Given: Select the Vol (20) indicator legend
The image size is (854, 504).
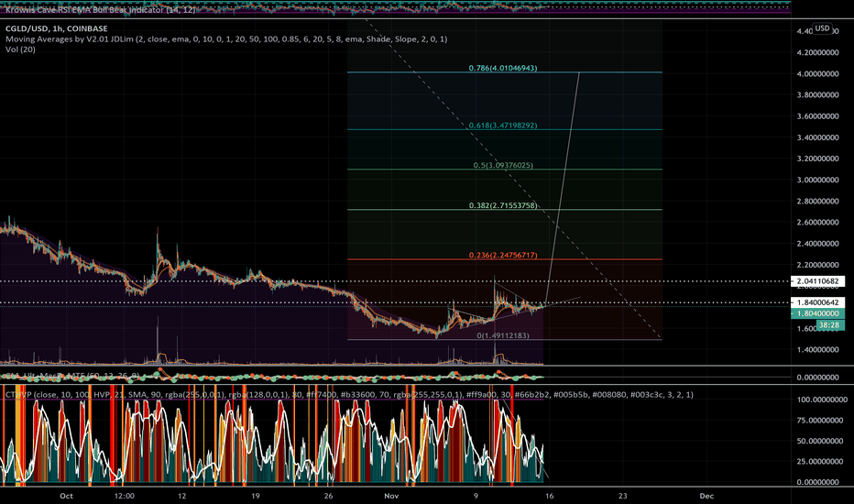Looking at the screenshot, I should (21, 49).
